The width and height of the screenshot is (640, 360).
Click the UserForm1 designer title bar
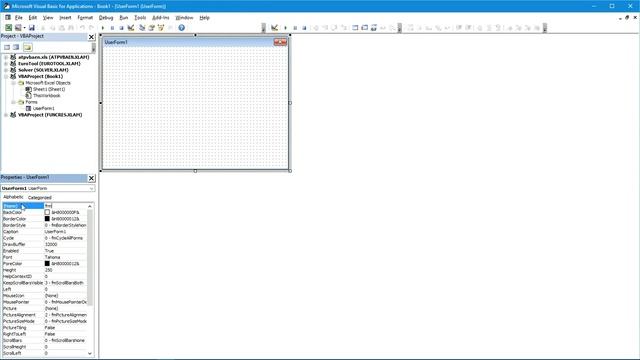195,42
